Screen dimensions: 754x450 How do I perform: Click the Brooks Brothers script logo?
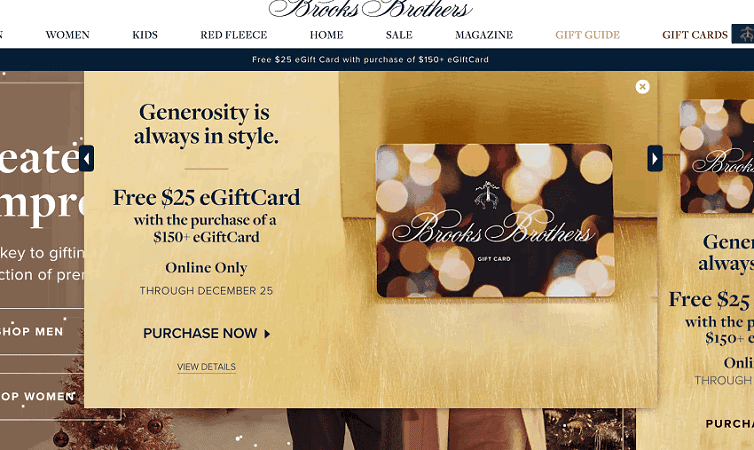click(370, 9)
